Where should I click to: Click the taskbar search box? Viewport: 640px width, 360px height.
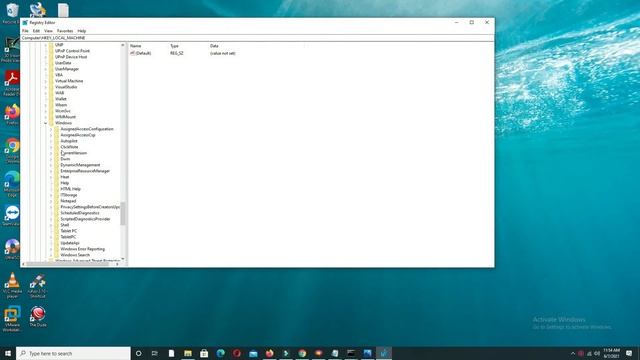pos(73,353)
